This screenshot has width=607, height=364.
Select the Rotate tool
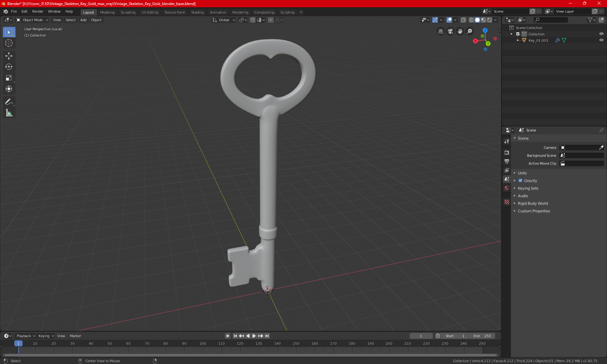click(9, 67)
